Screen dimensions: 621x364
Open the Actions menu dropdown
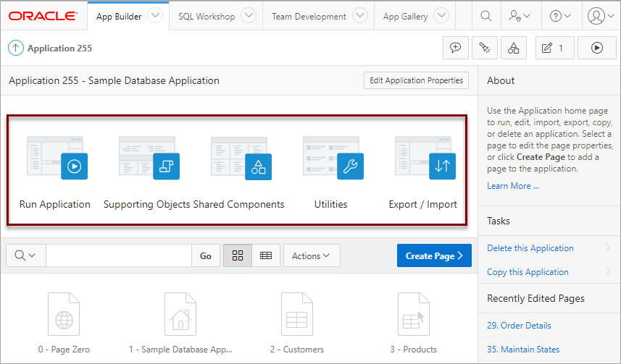click(312, 255)
